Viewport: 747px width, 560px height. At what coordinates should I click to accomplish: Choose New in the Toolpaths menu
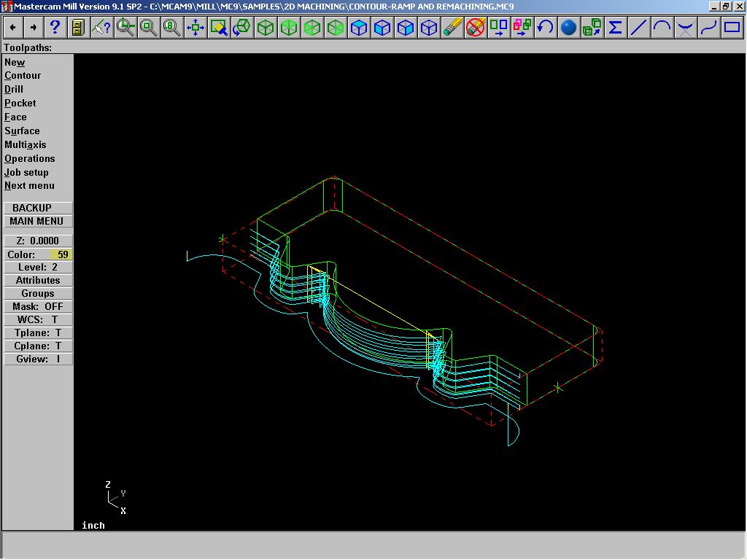pos(15,63)
